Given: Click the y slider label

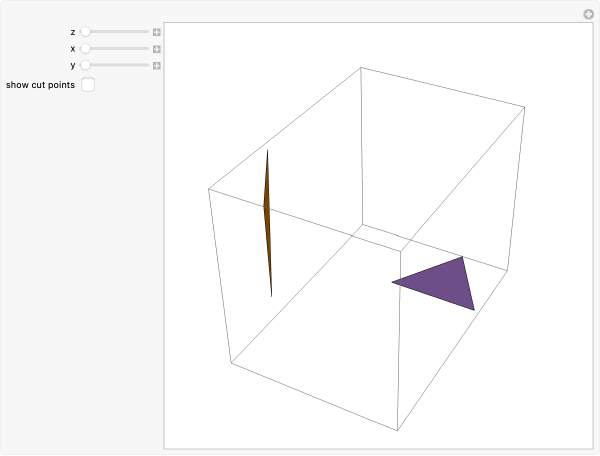Looking at the screenshot, I should [x=73, y=65].
